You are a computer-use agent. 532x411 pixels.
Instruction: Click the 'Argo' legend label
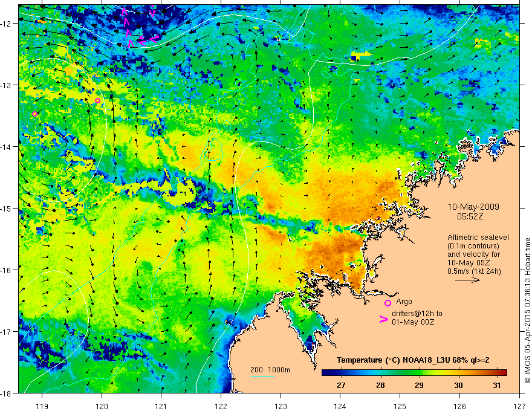click(404, 302)
